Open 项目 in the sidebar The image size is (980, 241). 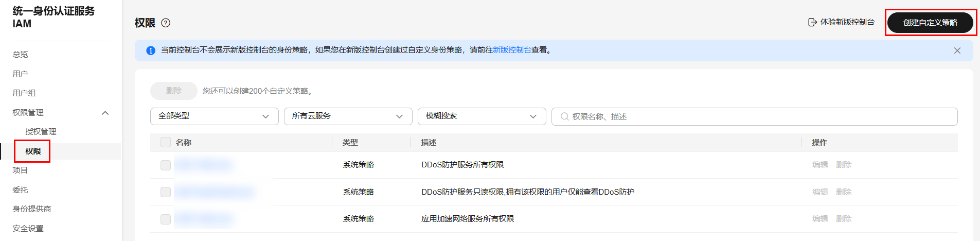(20, 170)
